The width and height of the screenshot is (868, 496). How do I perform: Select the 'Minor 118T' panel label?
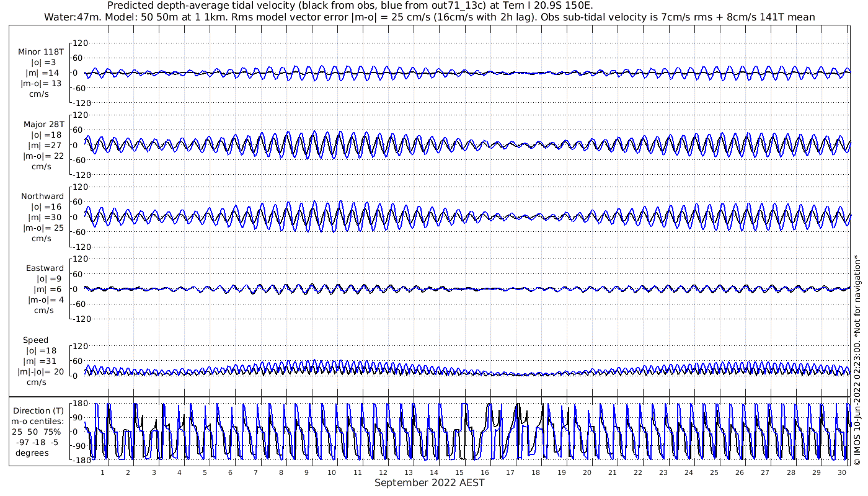[x=41, y=52]
